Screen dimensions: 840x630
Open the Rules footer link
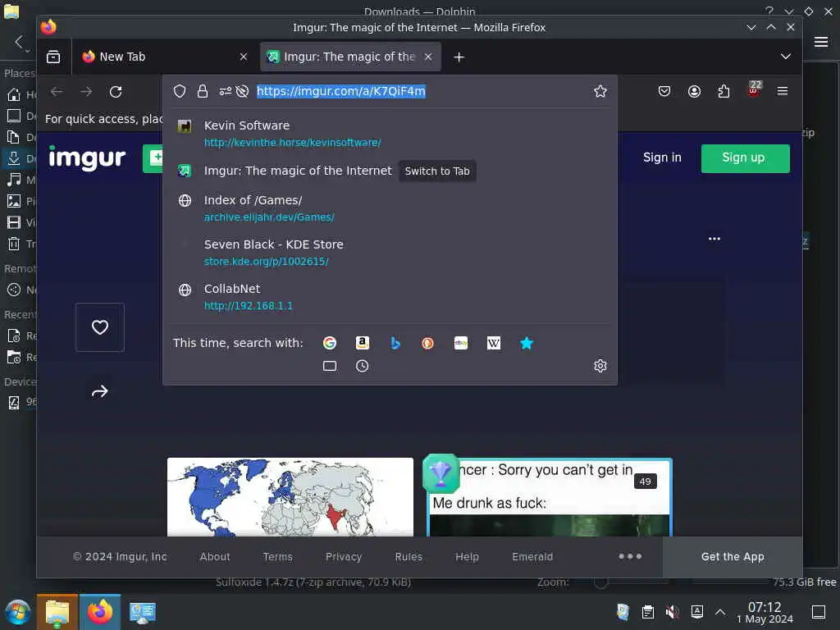pyautogui.click(x=409, y=557)
